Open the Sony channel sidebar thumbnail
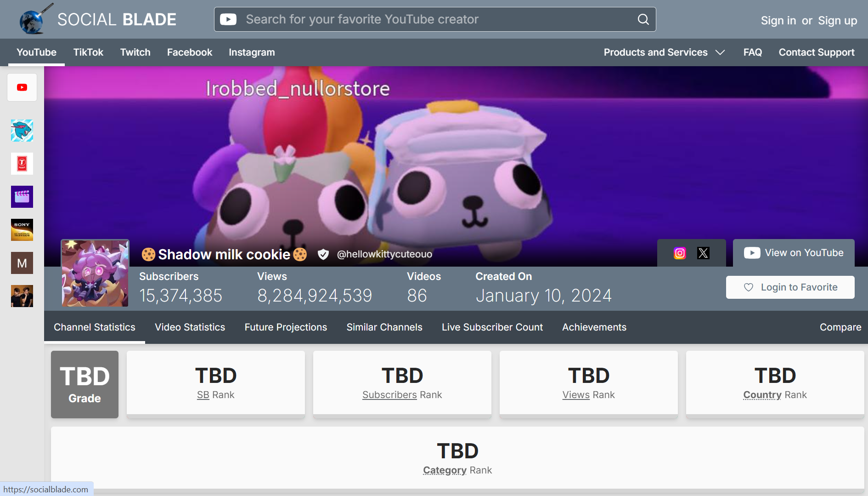 [x=22, y=230]
